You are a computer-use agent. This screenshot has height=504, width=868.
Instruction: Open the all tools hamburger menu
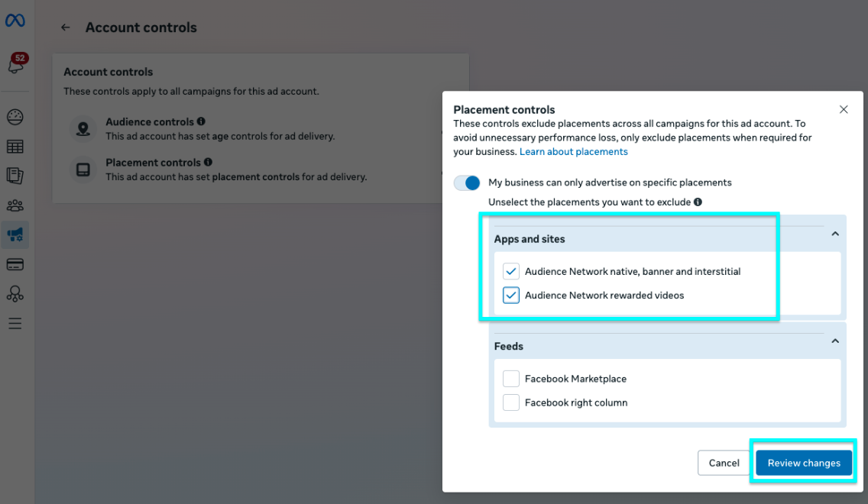[15, 324]
